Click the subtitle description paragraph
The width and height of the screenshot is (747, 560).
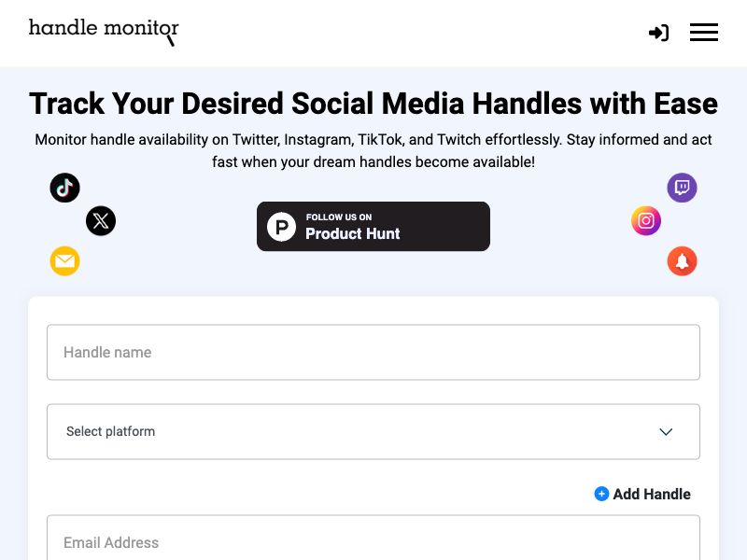click(373, 150)
